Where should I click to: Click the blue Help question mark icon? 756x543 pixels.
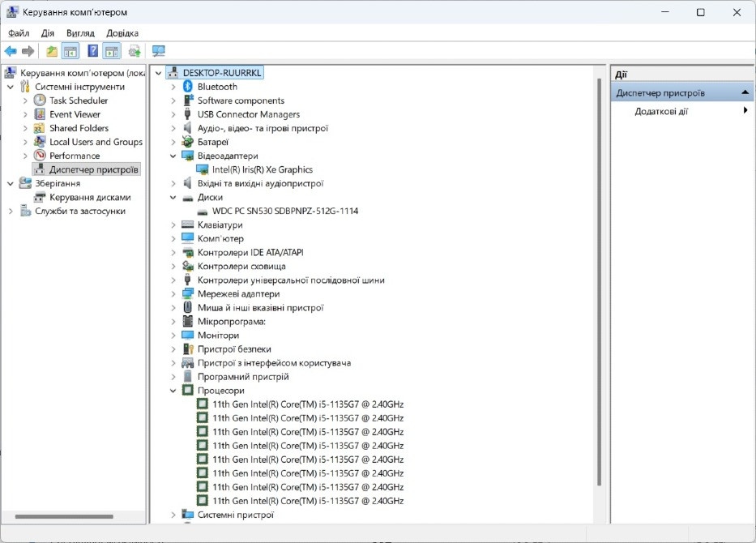coord(92,51)
